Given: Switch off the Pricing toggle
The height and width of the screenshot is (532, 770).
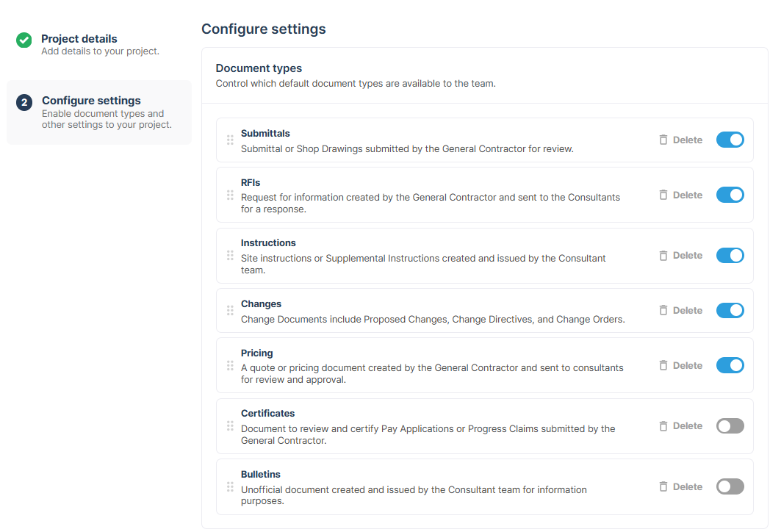Looking at the screenshot, I should tap(730, 365).
